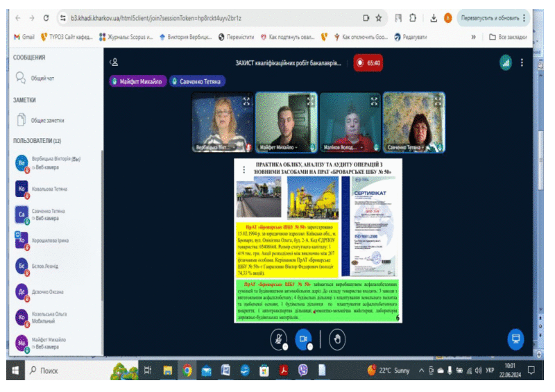The image size is (555, 392).
Task: Open File Explorer from the taskbar
Action: 167,370
